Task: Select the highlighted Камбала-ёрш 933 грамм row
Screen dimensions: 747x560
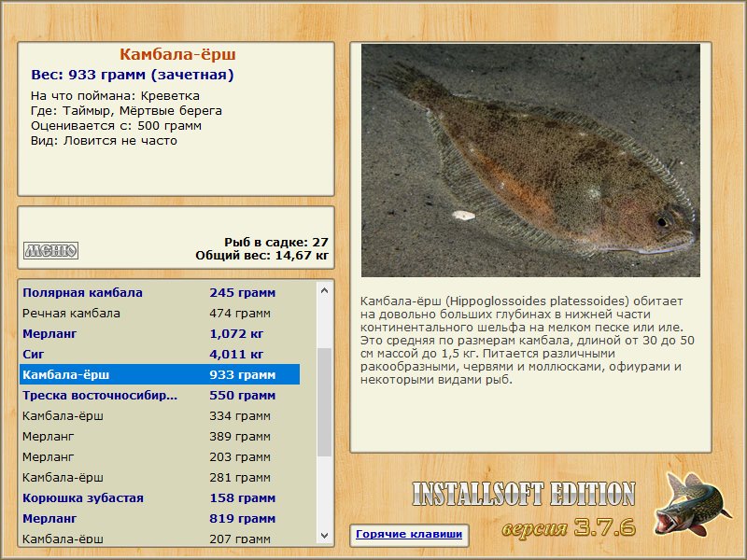Action: click(x=160, y=374)
